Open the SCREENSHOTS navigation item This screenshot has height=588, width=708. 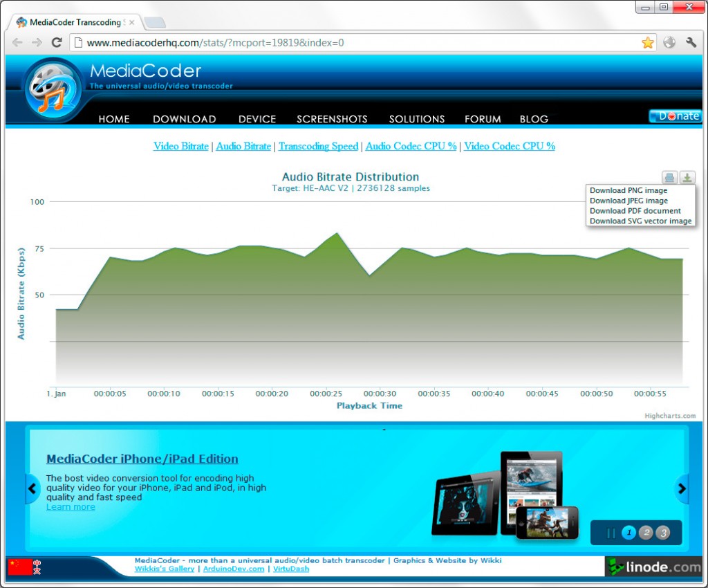(332, 119)
